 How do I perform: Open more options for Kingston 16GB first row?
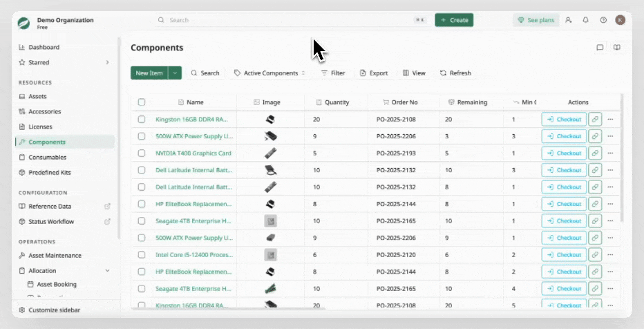[610, 119]
